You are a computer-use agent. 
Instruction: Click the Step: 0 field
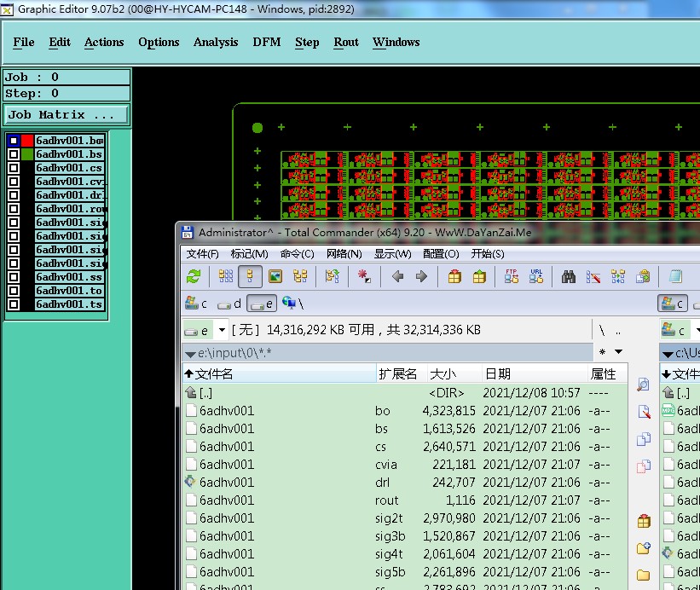(x=67, y=93)
